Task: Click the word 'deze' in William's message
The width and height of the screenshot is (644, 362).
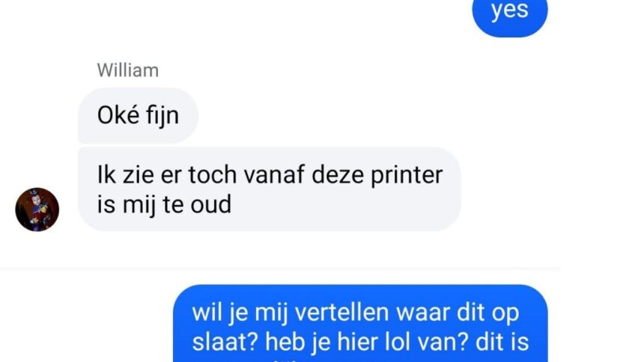Action: [x=338, y=175]
